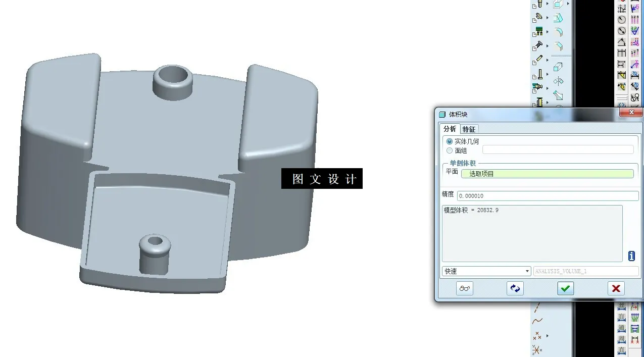Select the screw component icon

(x=538, y=45)
